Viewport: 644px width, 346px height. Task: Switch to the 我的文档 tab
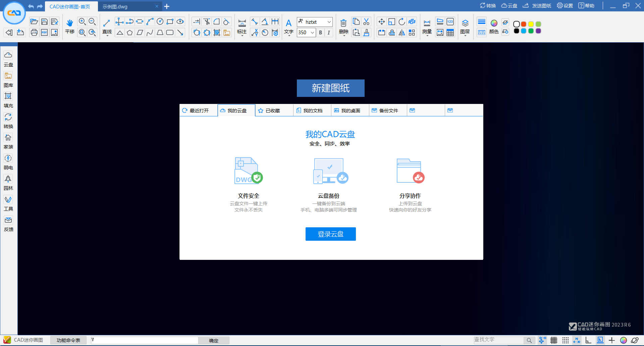tap(312, 110)
